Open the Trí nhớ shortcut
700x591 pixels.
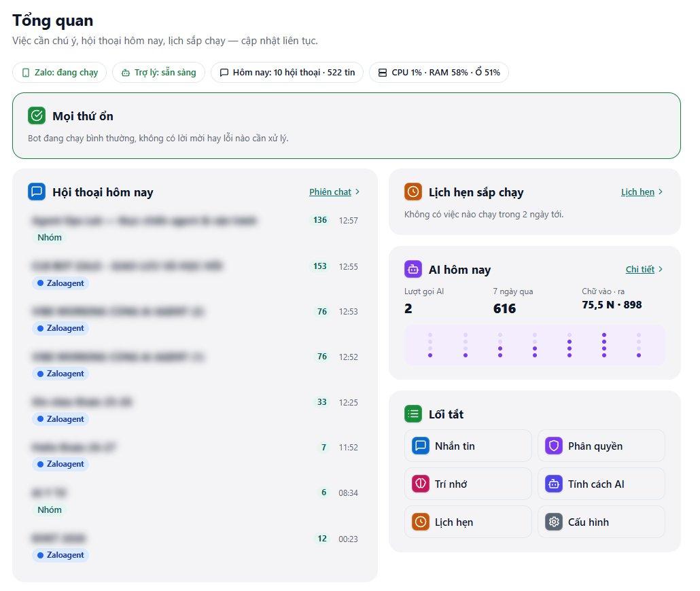point(468,484)
